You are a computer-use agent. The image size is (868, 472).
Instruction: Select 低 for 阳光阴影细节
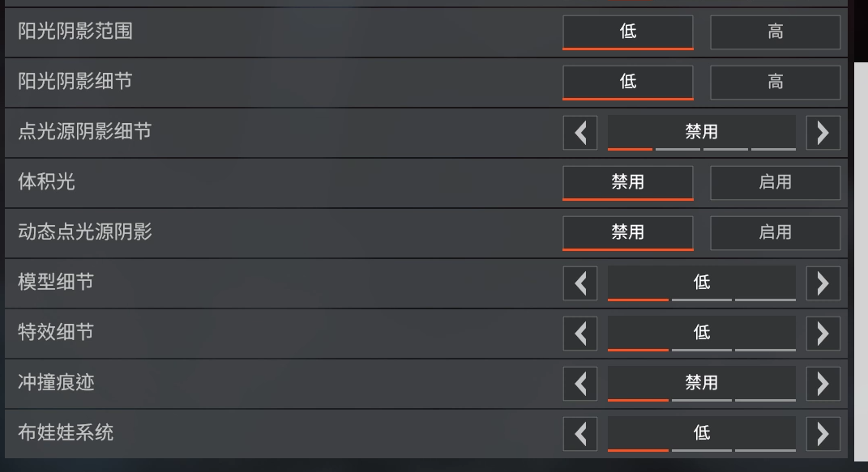tap(627, 82)
